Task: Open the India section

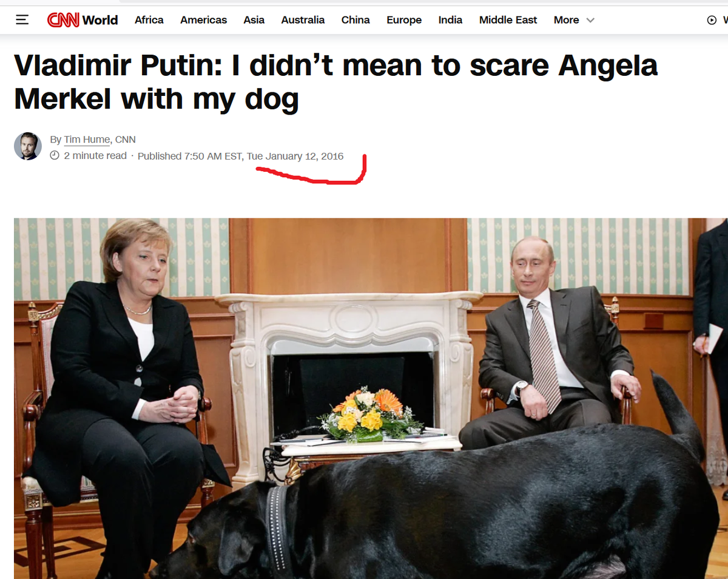Action: [450, 20]
